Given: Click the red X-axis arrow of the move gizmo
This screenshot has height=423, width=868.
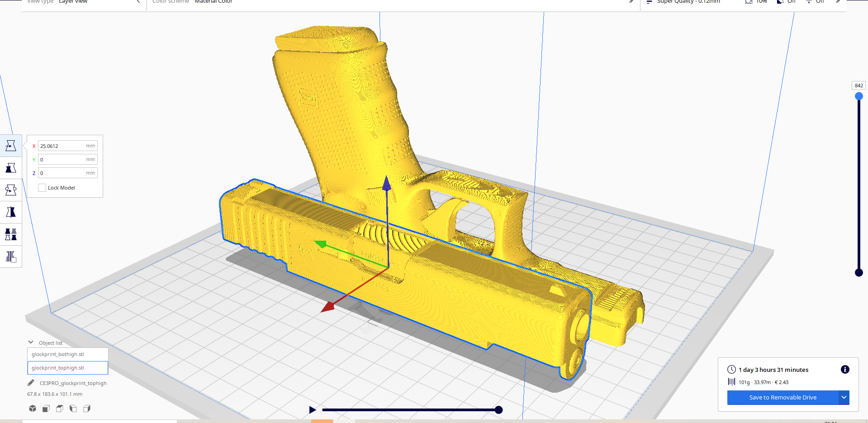Looking at the screenshot, I should tap(328, 307).
